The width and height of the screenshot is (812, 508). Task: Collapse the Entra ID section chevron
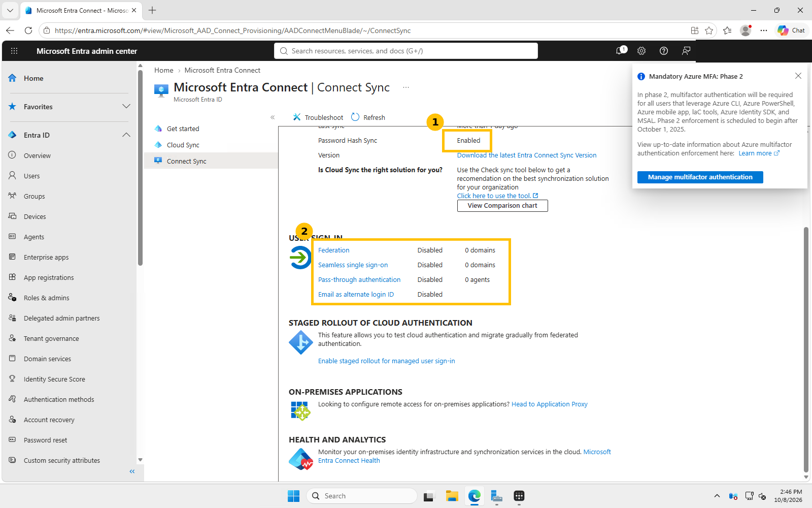pos(126,135)
